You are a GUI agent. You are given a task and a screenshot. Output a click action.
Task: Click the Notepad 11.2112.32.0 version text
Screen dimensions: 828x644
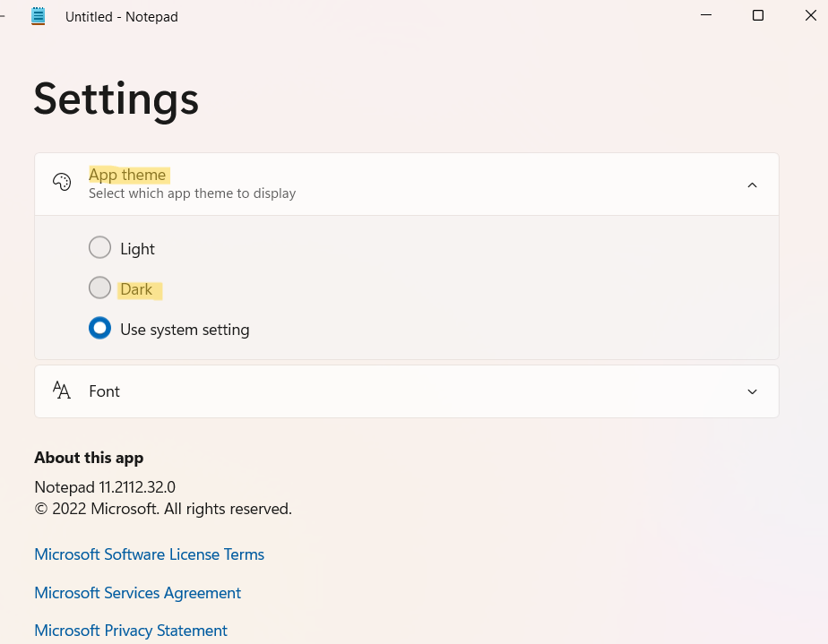pos(105,487)
